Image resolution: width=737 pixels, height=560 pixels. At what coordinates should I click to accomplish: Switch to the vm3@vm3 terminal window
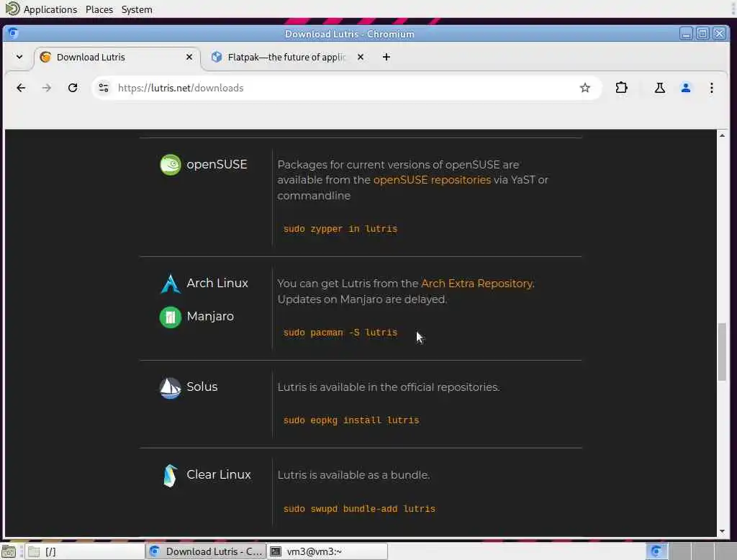click(327, 551)
